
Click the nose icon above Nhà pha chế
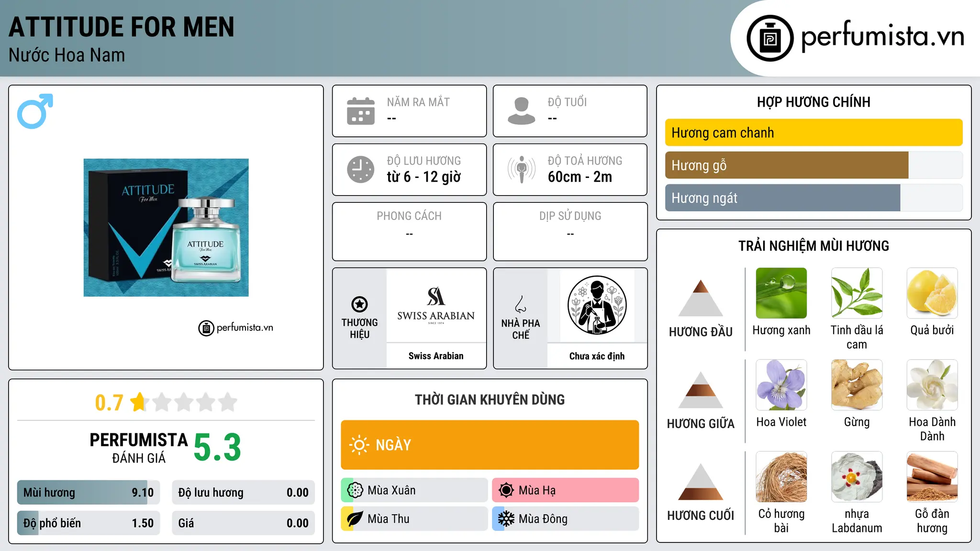point(521,304)
